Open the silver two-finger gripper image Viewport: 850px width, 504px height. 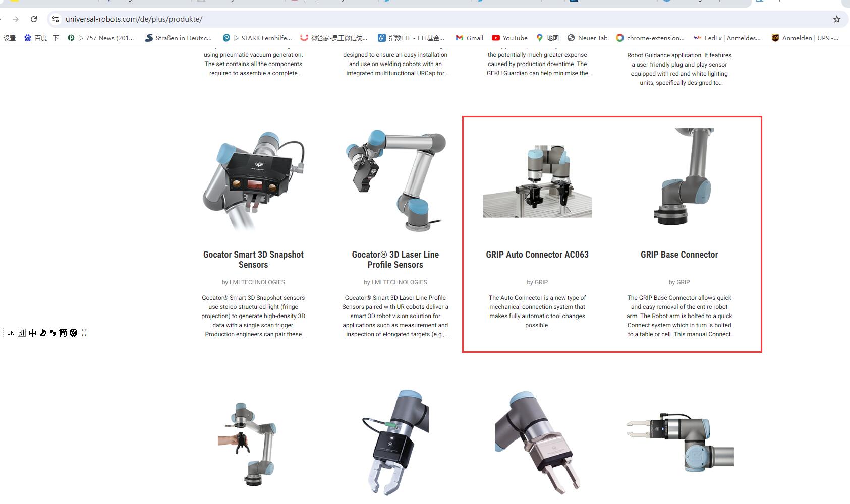click(x=537, y=442)
